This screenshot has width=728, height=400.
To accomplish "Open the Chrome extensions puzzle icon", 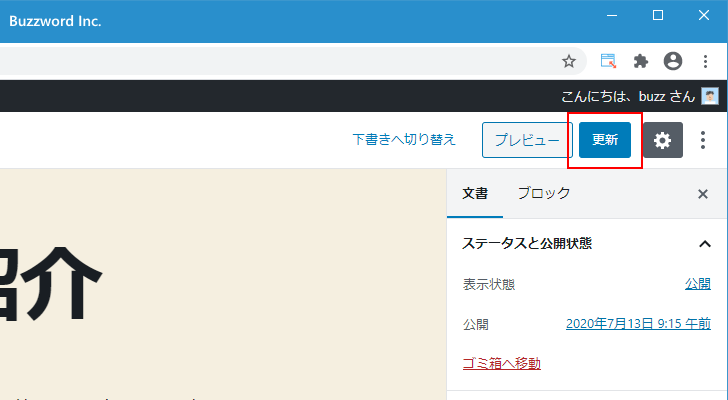I will (641, 61).
